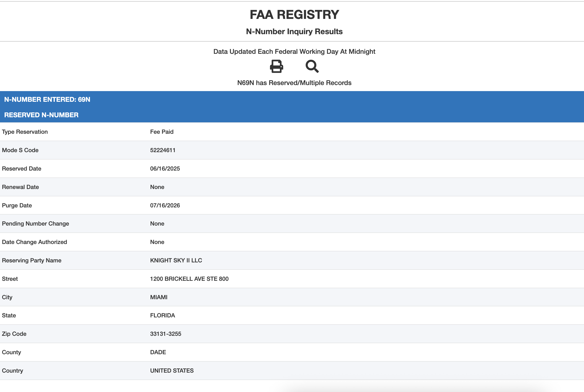This screenshot has width=584, height=392.
Task: Click the city value MIAMI
Action: [159, 297]
